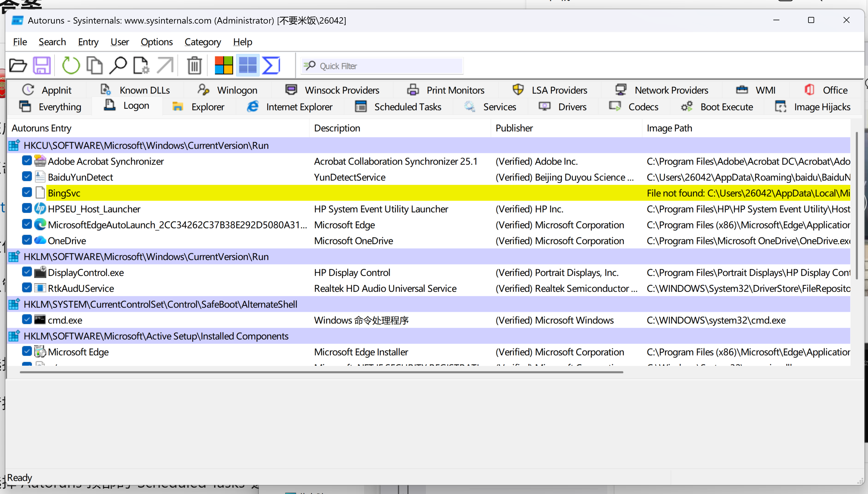Sort by the Image Path column header
Screen dimensions: 868x494
[x=746, y=128]
